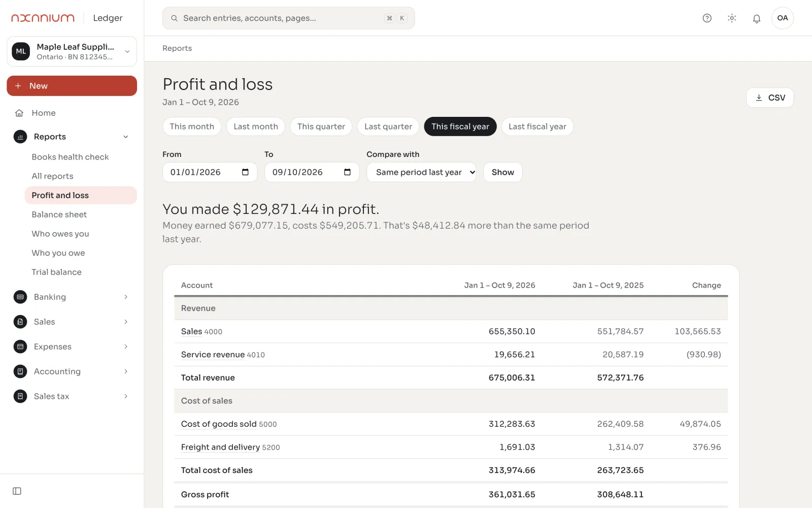
Task: Expand the Maple Leaf company switcher chevron
Action: click(x=127, y=51)
